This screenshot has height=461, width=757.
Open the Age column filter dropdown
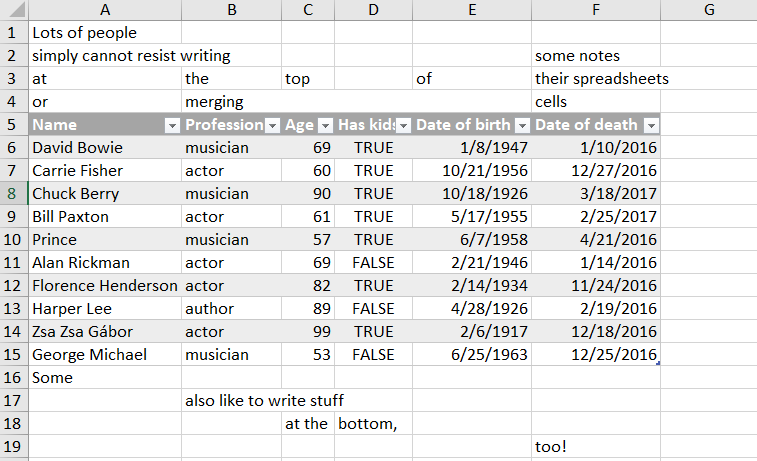324,126
